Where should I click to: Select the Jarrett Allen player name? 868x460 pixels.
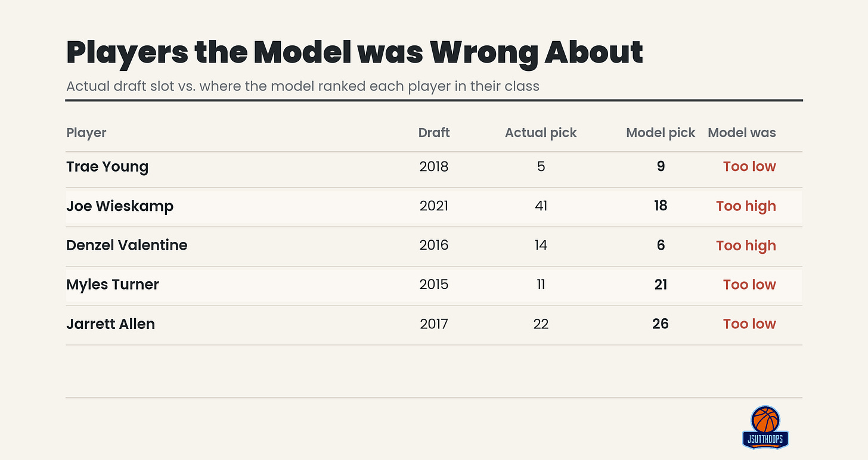(110, 324)
